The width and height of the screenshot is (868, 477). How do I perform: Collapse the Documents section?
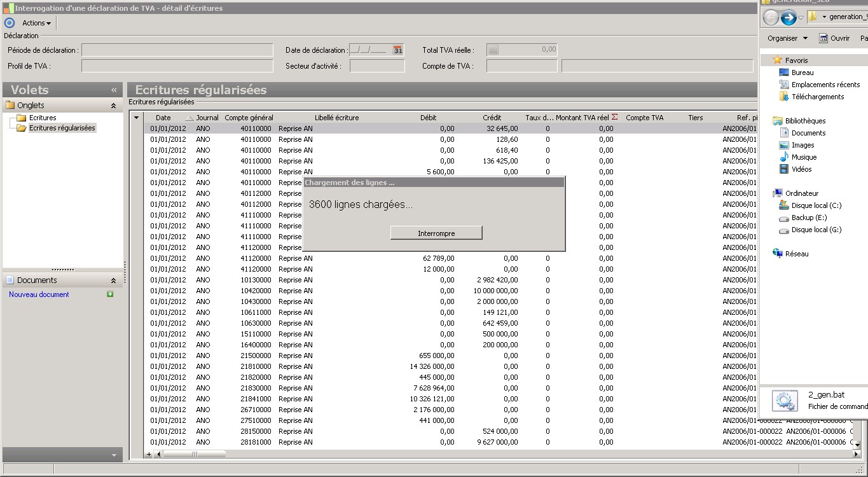pos(113,280)
